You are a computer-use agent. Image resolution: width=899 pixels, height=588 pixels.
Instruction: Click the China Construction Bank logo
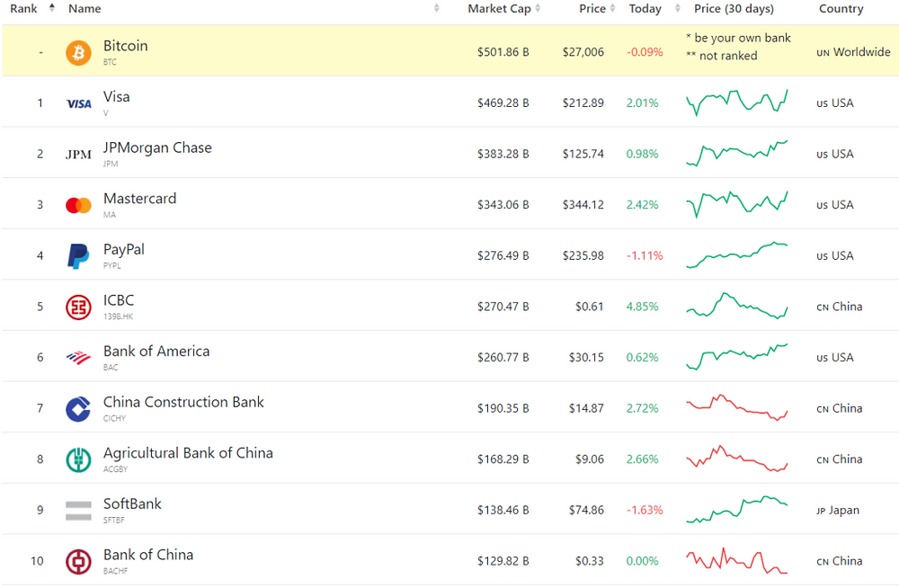pos(78,409)
